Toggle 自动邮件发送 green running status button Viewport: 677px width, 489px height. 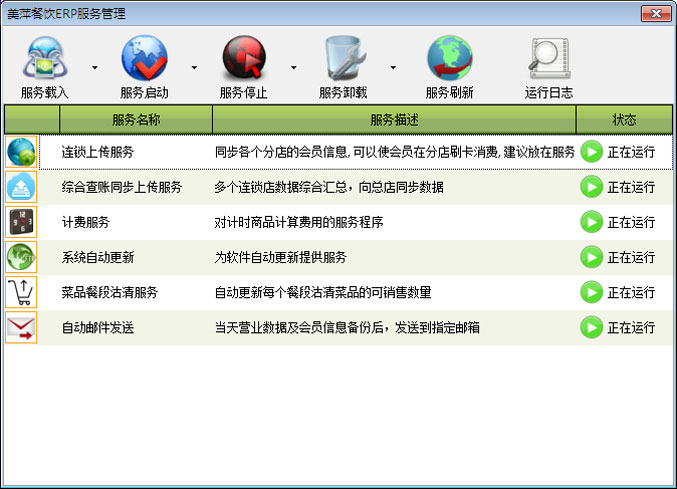coord(592,327)
